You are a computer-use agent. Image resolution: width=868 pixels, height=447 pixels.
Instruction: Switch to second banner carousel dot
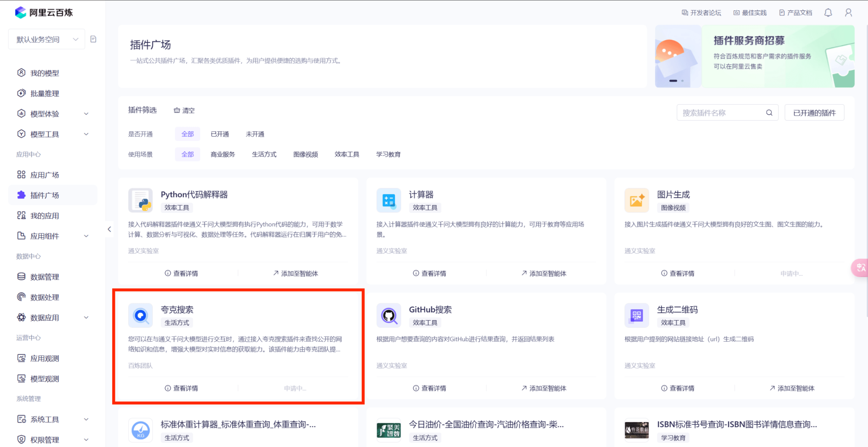pyautogui.click(x=682, y=81)
